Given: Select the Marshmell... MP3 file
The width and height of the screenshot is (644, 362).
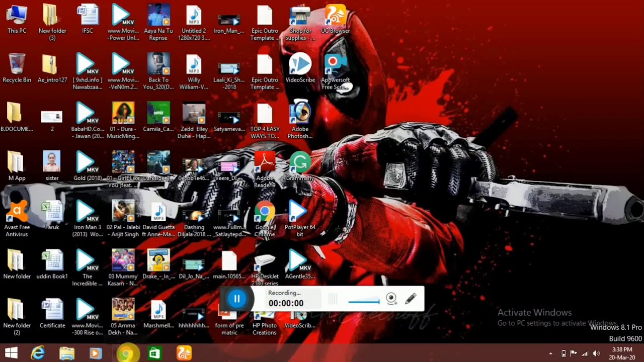Looking at the screenshot, I should (158, 314).
